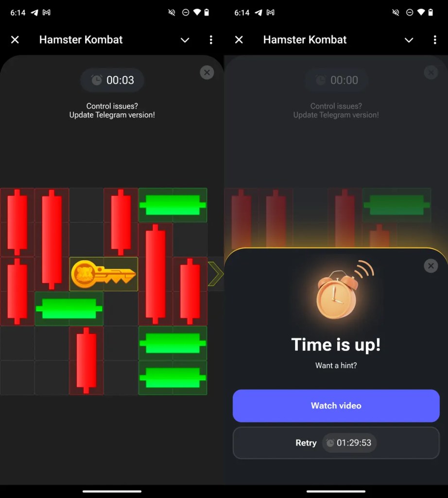
Task: Dismiss the puzzle with the round X button
Action: tap(207, 72)
